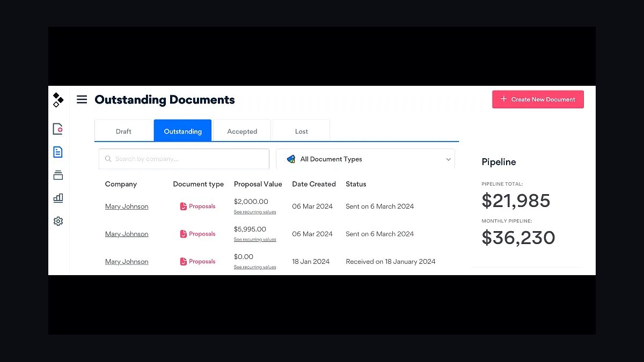Screen dimensions: 644x362
Task: Click the $0.00 proposal value
Action: tap(244, 256)
